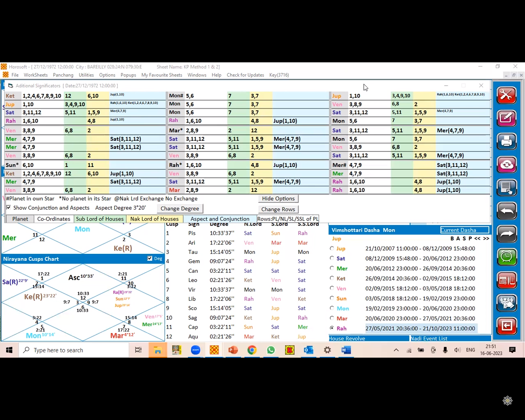Viewport: 525px width, 420px height.
Task: Open the edit note pencil icon
Action: pyautogui.click(x=507, y=119)
